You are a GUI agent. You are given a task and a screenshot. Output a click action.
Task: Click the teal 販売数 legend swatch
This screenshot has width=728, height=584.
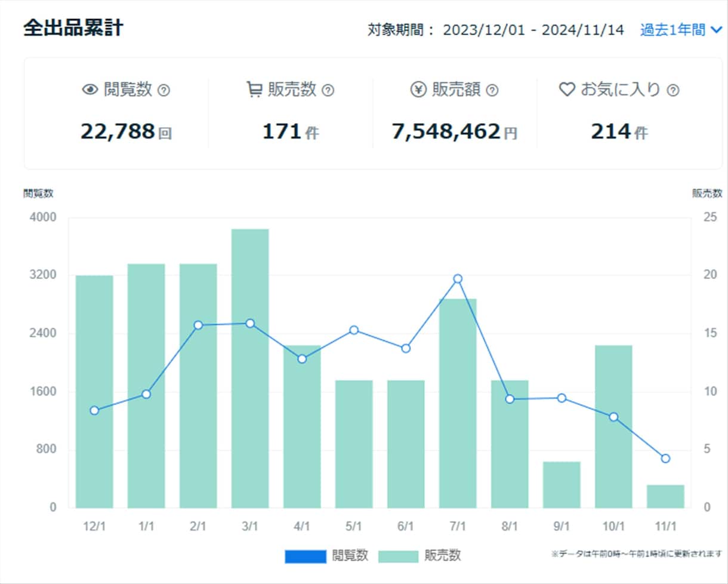coord(399,557)
